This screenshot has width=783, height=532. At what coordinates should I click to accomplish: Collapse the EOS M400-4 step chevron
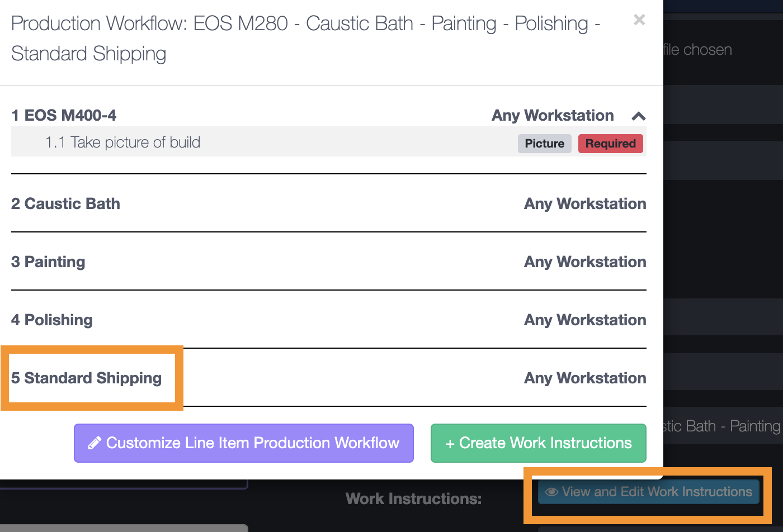coord(638,116)
